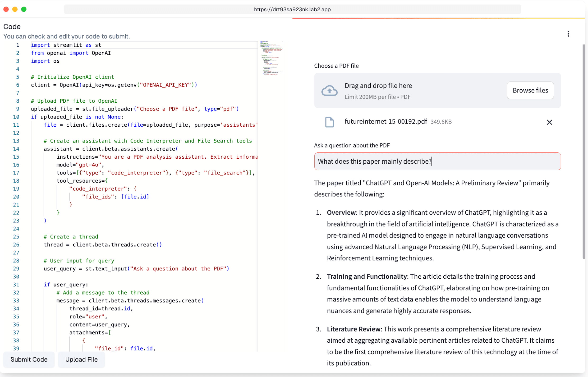Click the 'Drag and drop file here' dropzone
588x377 pixels.
click(437, 90)
